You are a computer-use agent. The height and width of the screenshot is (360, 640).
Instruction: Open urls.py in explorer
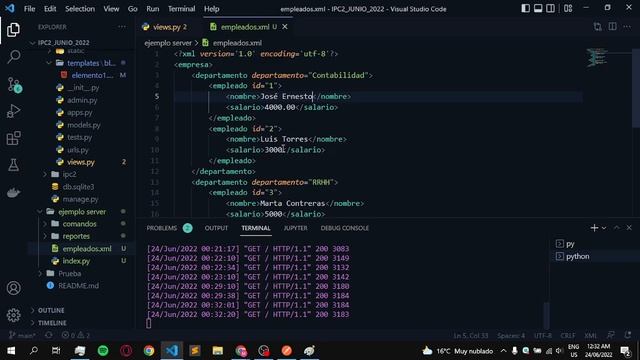78,150
